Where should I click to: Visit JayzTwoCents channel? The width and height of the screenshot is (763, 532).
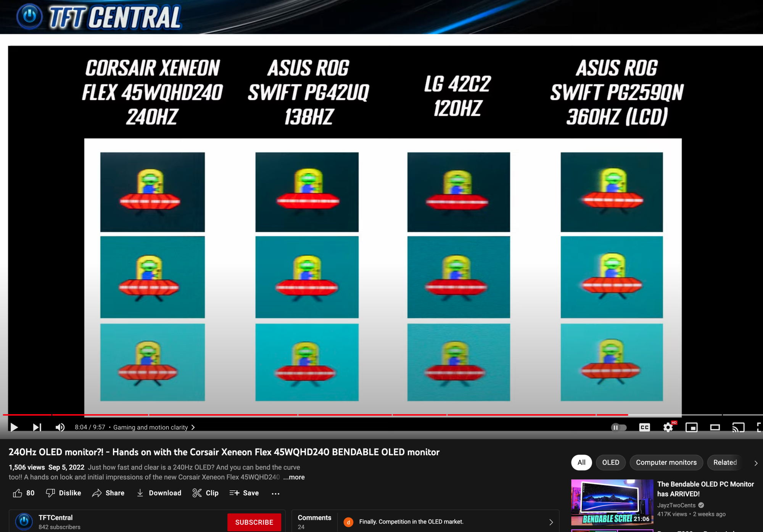point(676,505)
